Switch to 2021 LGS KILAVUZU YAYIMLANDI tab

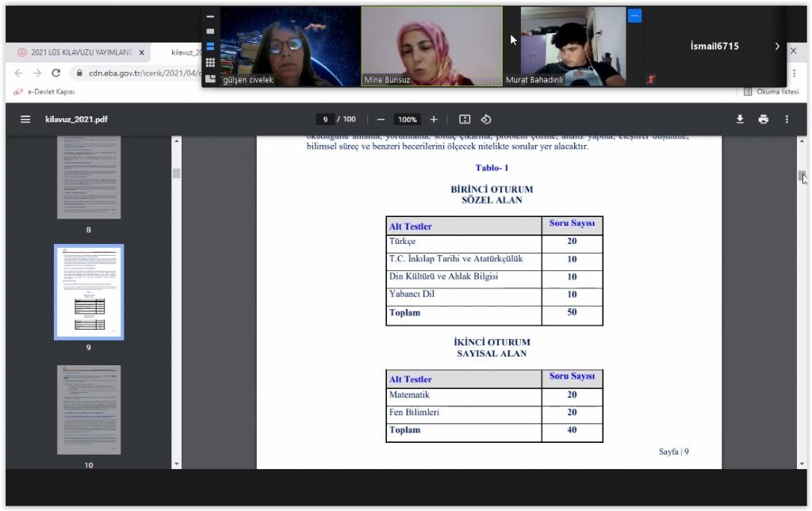click(79, 52)
